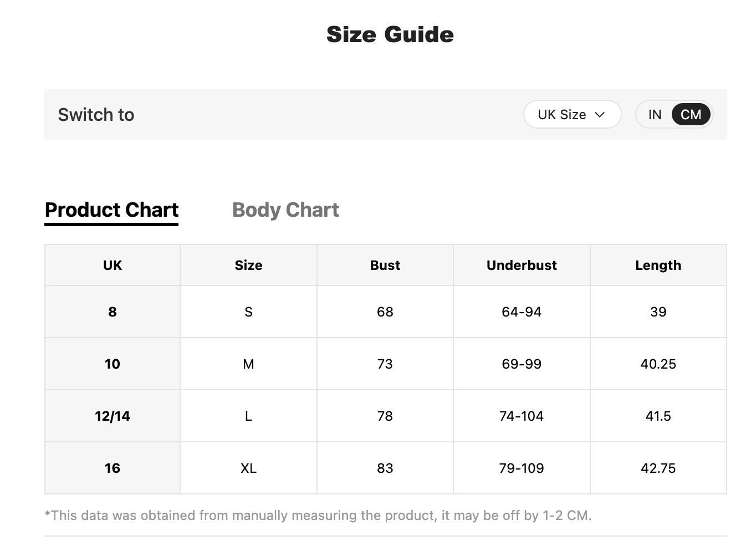Screen dimensions: 756x551
Task: Switch units to IN
Action: (655, 115)
